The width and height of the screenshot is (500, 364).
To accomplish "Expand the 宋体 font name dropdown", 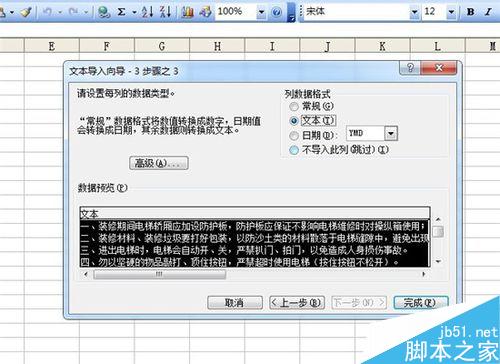I will tap(414, 12).
